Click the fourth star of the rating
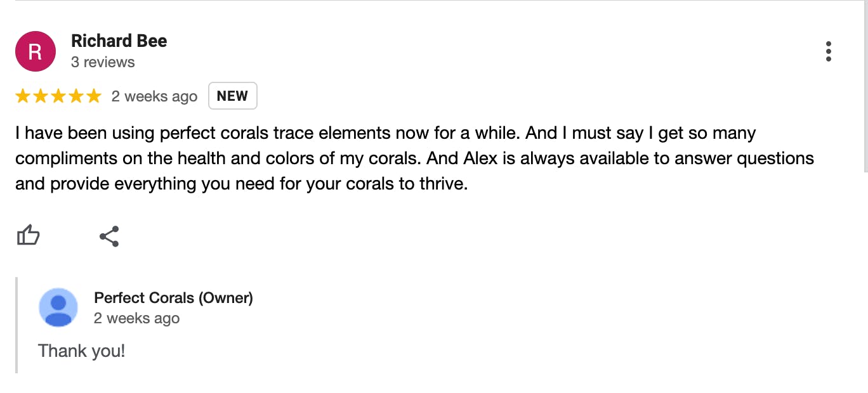The height and width of the screenshot is (393, 868). (x=76, y=96)
